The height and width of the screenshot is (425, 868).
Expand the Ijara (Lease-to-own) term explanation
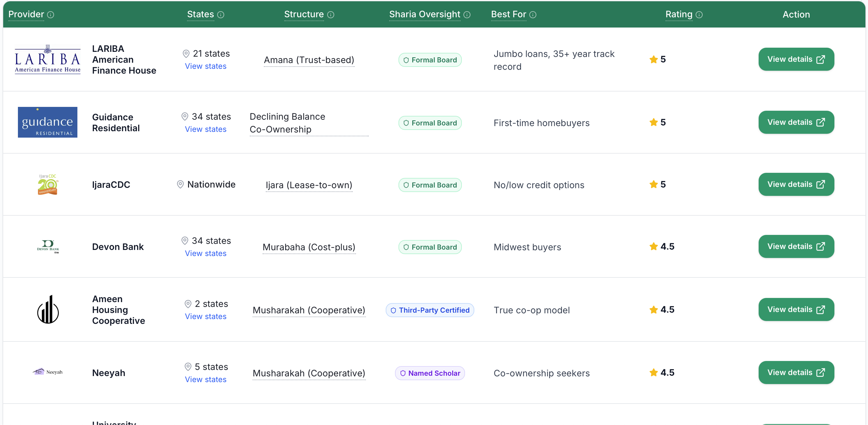tap(308, 185)
